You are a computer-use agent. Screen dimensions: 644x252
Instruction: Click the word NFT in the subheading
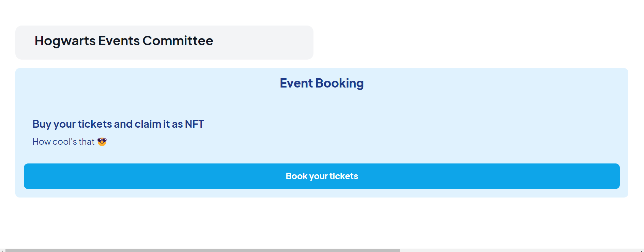[194, 124]
